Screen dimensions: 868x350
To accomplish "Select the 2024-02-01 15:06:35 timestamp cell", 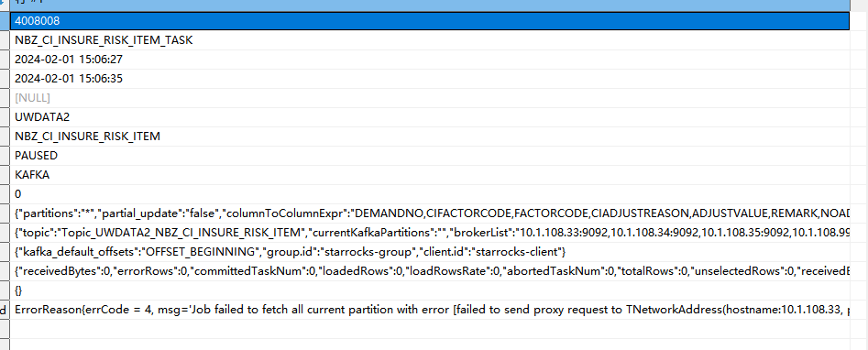I will pyautogui.click(x=430, y=79).
